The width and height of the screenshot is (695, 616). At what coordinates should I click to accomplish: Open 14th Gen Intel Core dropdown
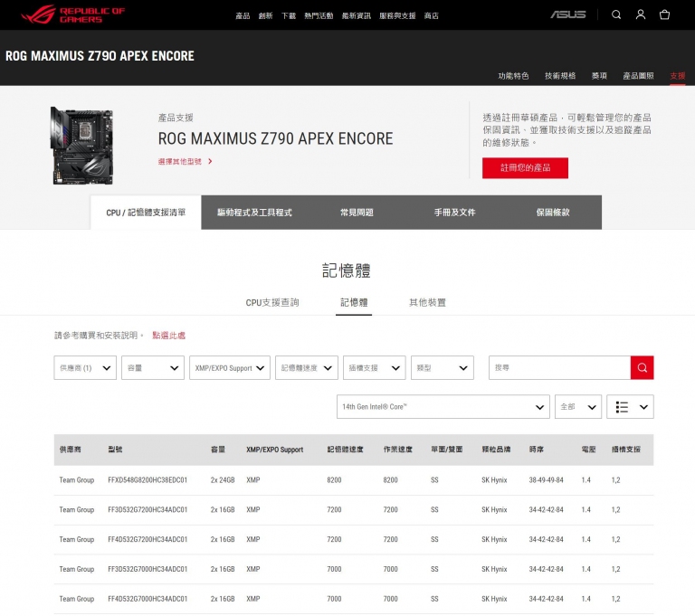coord(443,407)
